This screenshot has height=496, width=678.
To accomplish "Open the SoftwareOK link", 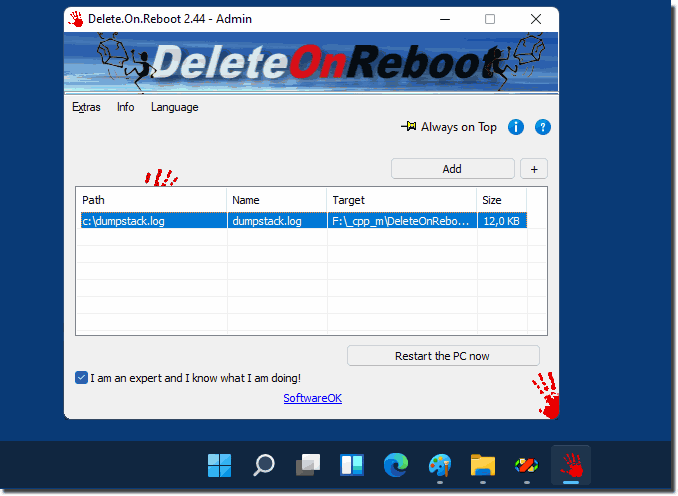I will (313, 398).
